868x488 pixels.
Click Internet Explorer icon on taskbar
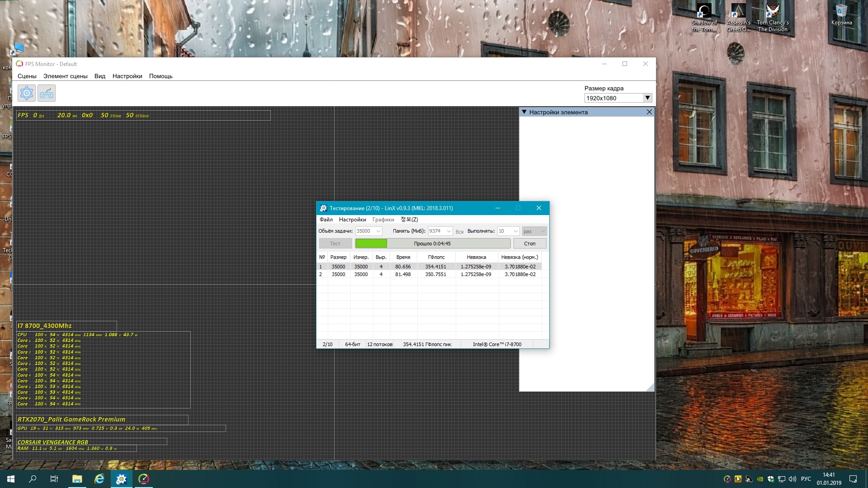pos(99,479)
